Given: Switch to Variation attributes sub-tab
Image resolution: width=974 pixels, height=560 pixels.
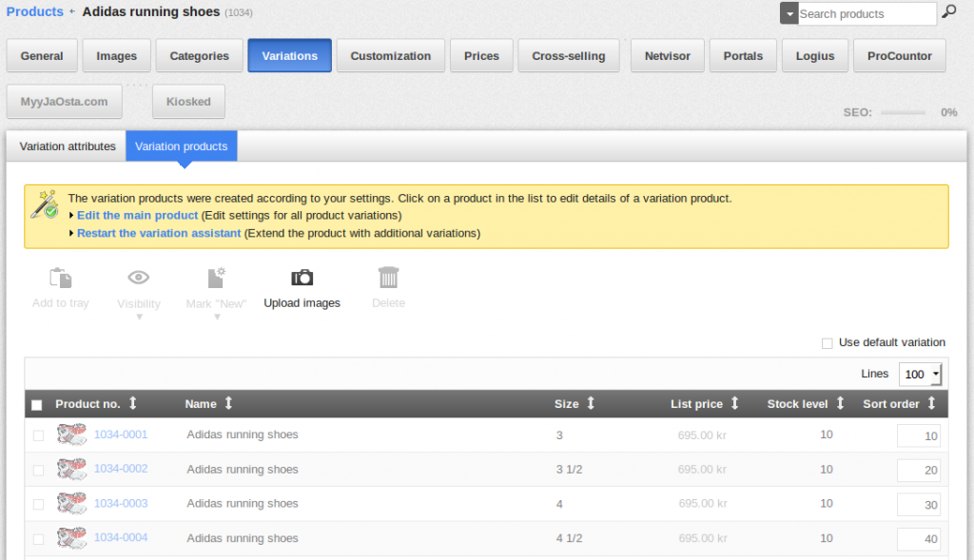Looking at the screenshot, I should click(68, 146).
